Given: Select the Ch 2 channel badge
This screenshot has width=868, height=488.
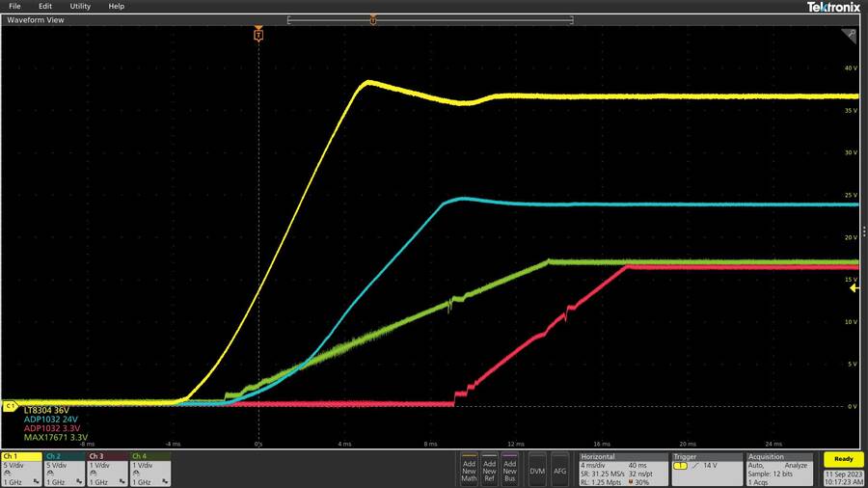Looking at the screenshot, I should [x=65, y=468].
